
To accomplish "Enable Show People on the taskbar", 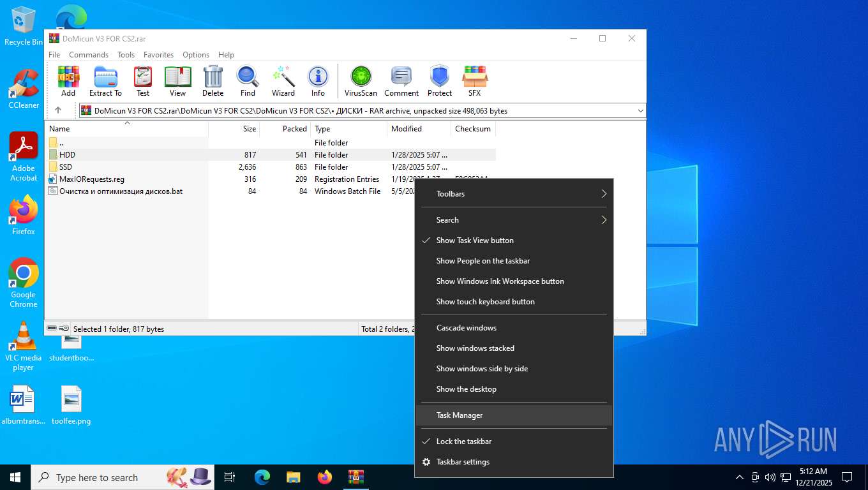I will 514,261.
